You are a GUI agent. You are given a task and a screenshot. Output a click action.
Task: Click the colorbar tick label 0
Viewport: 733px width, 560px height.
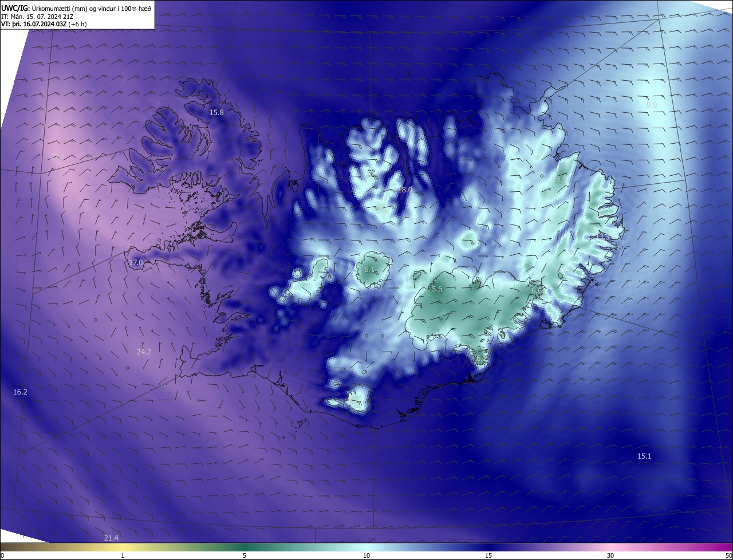[x=2, y=556]
